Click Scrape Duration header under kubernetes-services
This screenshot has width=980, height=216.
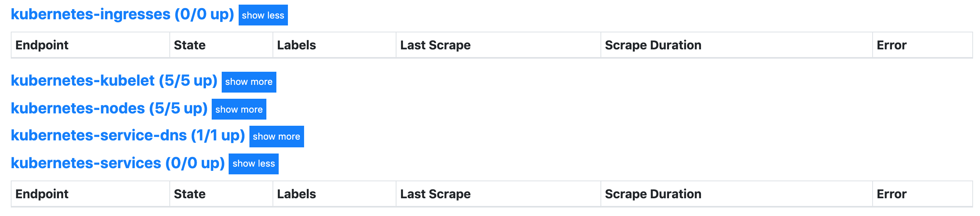(x=653, y=194)
